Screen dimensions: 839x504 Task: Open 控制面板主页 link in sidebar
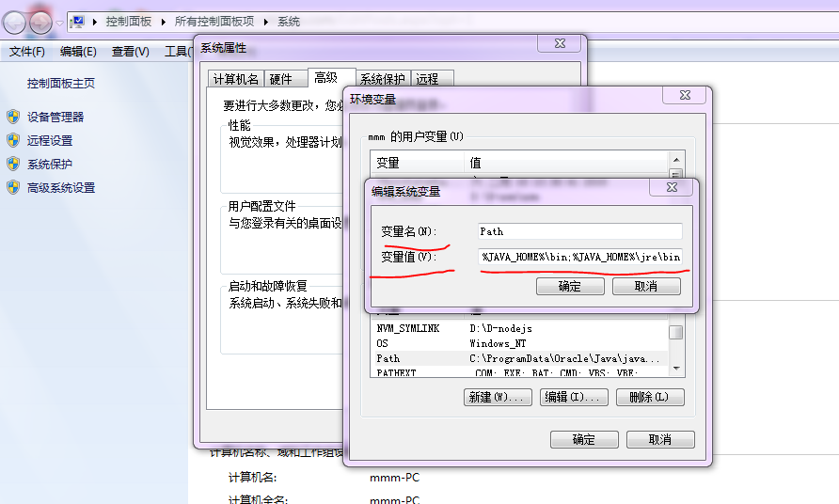(61, 84)
